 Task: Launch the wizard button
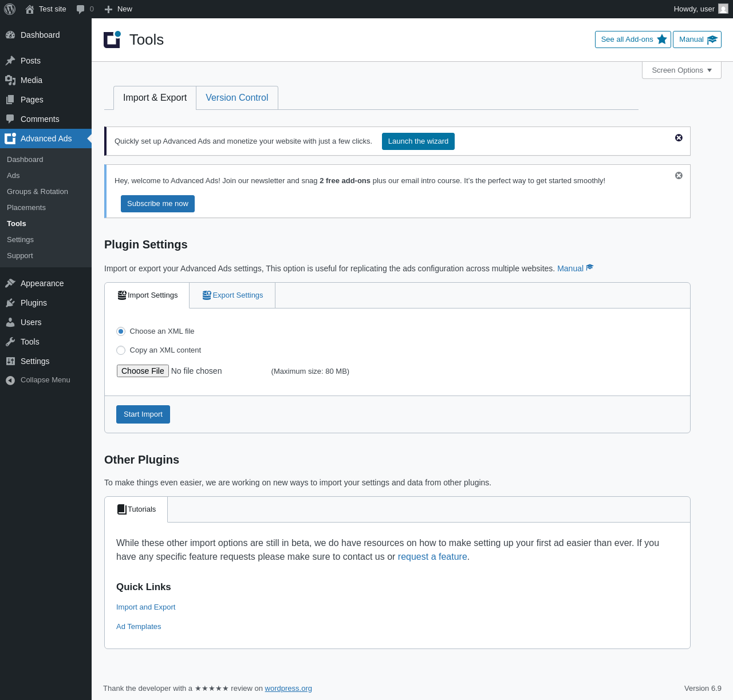[x=418, y=141]
